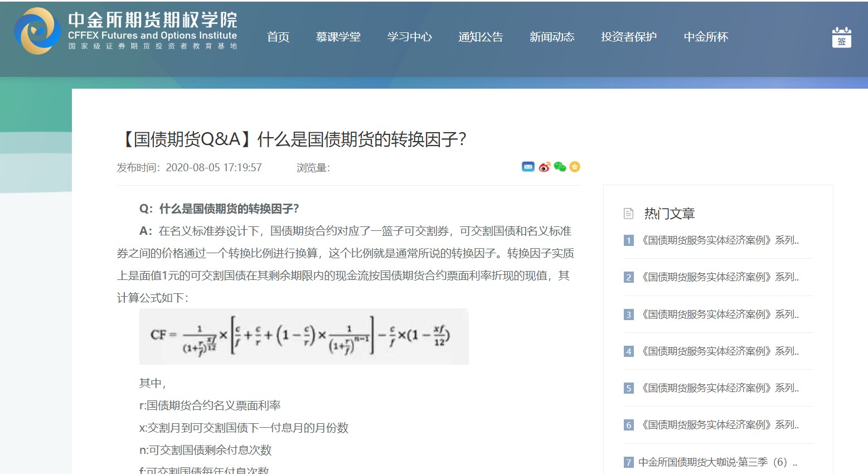Go to the 首页 menu item

[278, 37]
